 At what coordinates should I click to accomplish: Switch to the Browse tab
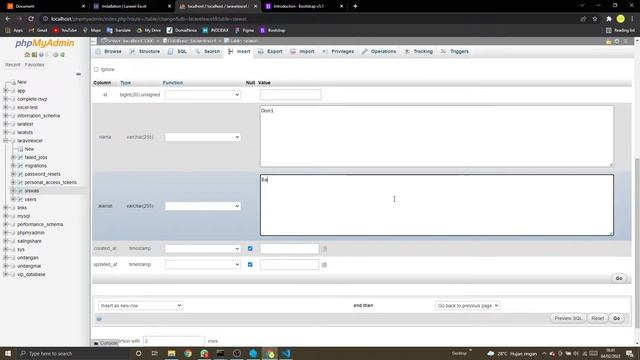pos(109,51)
